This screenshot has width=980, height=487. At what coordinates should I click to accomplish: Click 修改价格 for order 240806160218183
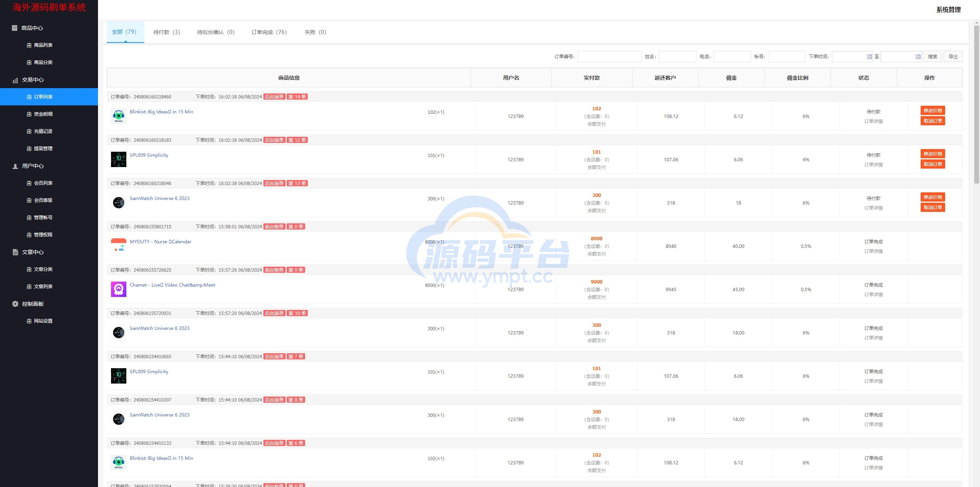pyautogui.click(x=933, y=154)
